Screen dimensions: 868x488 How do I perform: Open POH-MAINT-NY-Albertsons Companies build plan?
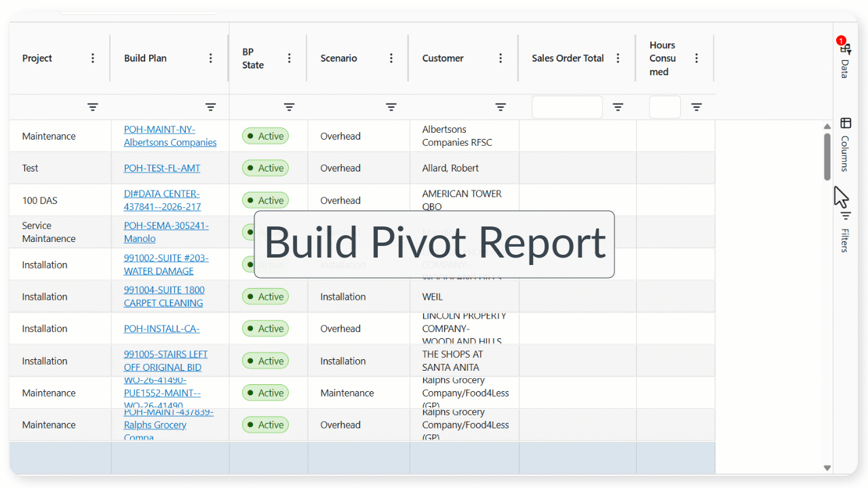[170, 136]
